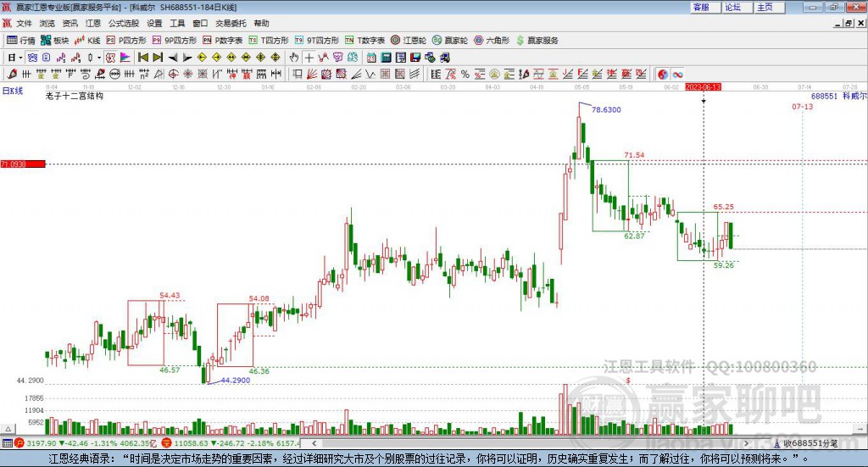The image size is (868, 467).
Task: Click the 客服 button
Action: 706,7
